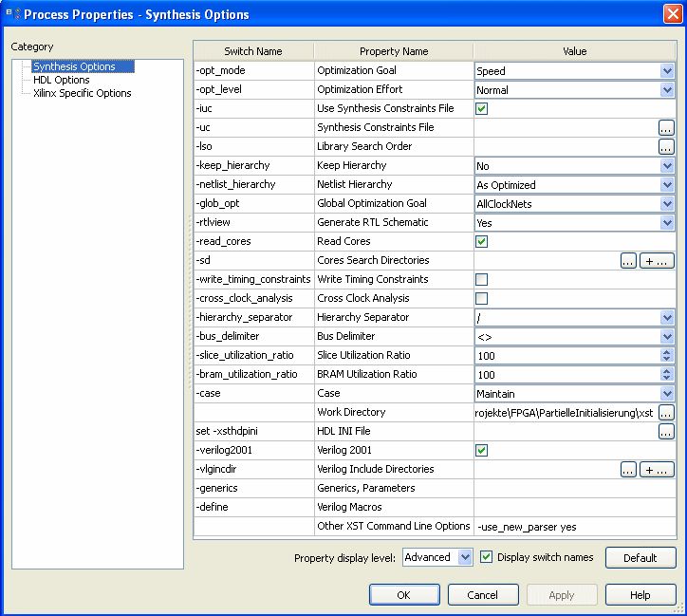Close the Process Properties dialog
The width and height of the screenshot is (687, 616).
pos(671,13)
